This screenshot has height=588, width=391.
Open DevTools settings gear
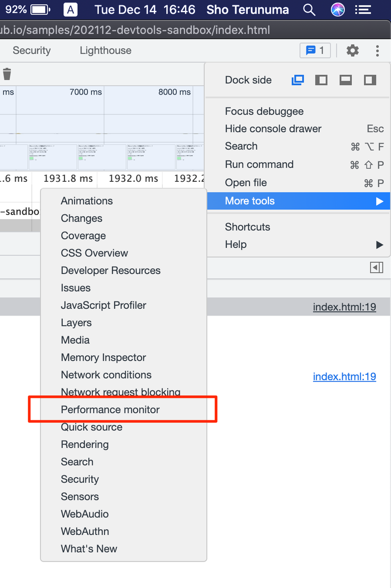tap(352, 50)
